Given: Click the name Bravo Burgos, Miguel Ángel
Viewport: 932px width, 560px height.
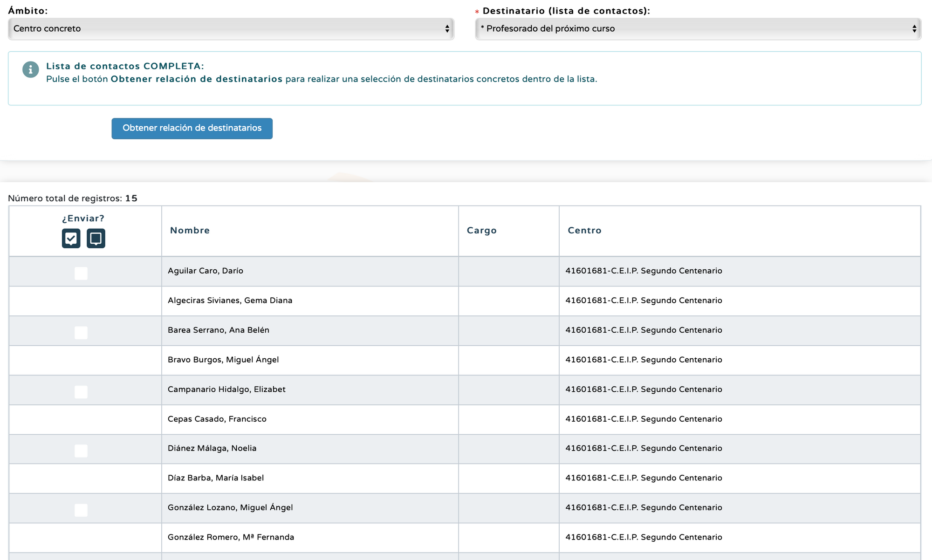Looking at the screenshot, I should click(223, 360).
